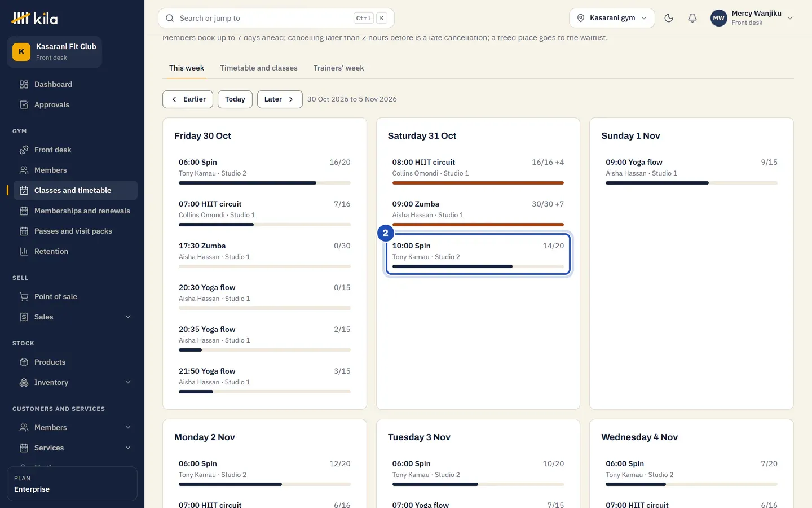Open Point of sale cart icon

pyautogui.click(x=24, y=296)
